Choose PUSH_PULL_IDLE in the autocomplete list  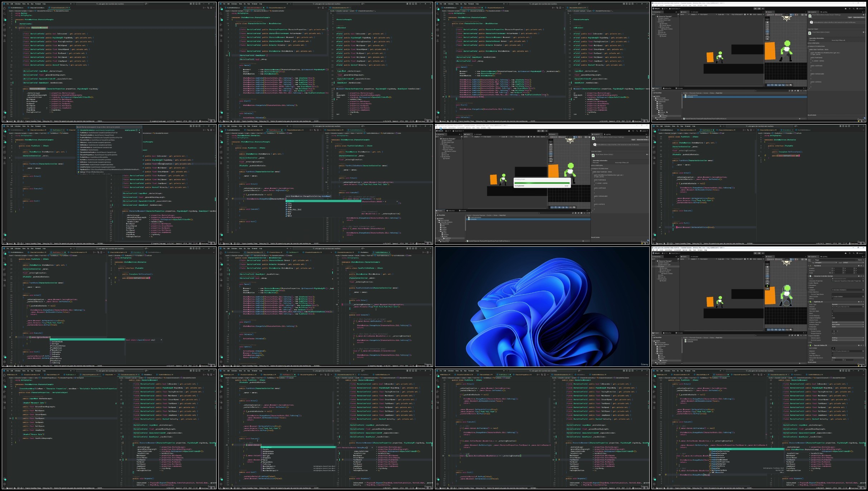coord(294,210)
